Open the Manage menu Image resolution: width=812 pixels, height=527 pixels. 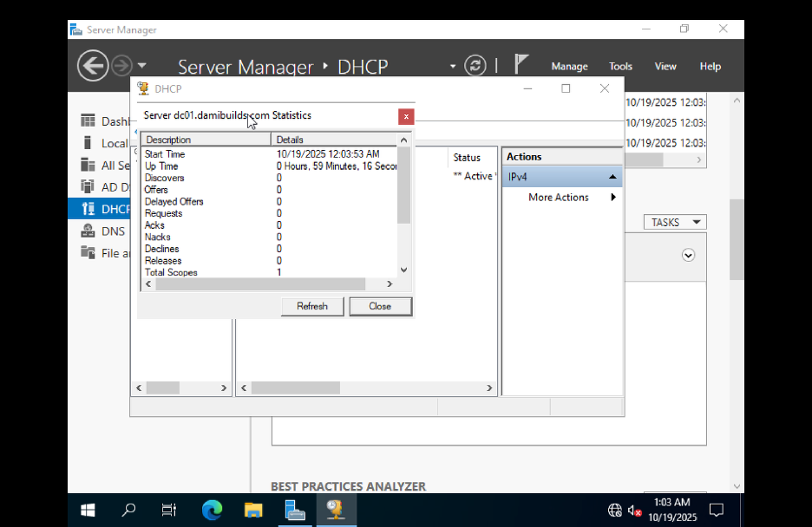[x=569, y=66]
